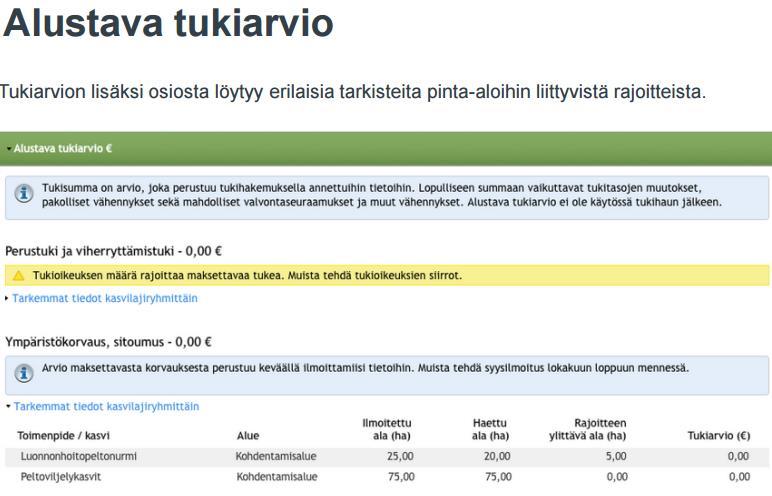Image resolution: width=772 pixels, height=496 pixels.
Task: Click the 5,00 rajoitteen ylittävä ala value
Action: click(616, 457)
